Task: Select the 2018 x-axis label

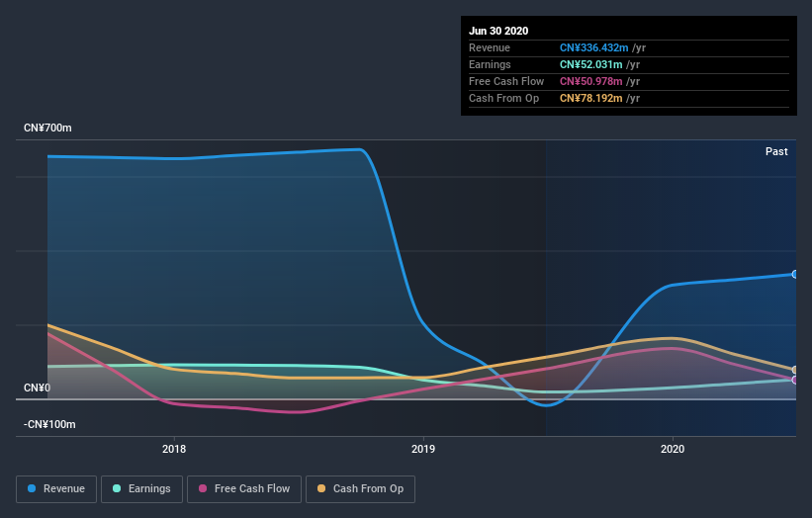Action: pyautogui.click(x=174, y=449)
